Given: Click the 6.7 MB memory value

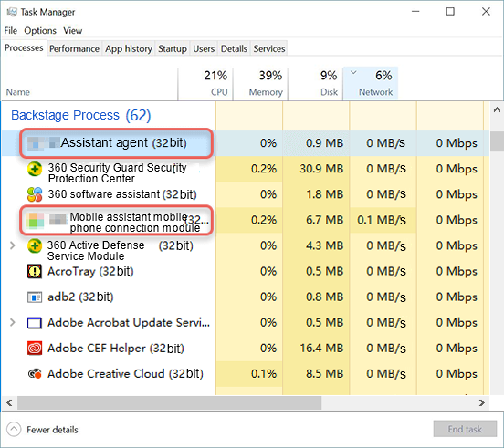Looking at the screenshot, I should point(325,220).
